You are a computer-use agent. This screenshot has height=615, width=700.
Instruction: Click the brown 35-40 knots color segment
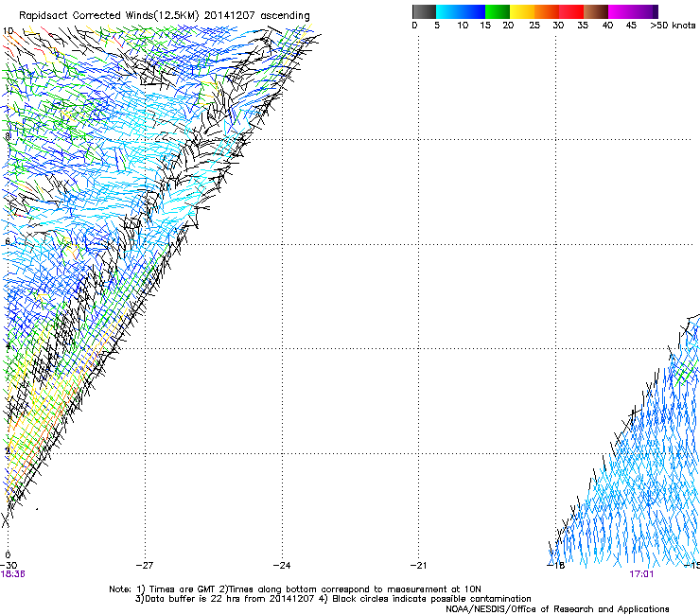coord(596,11)
